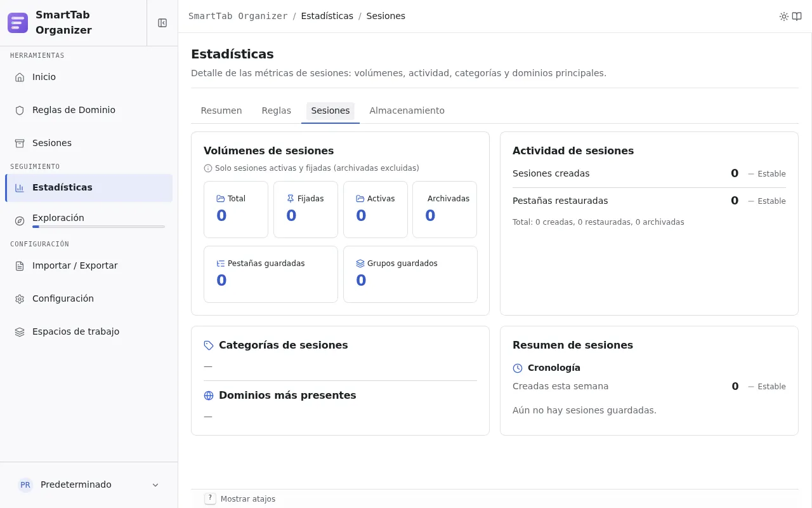Click the Actividad de sesiones heading
The width and height of the screenshot is (812, 508).
(x=573, y=151)
